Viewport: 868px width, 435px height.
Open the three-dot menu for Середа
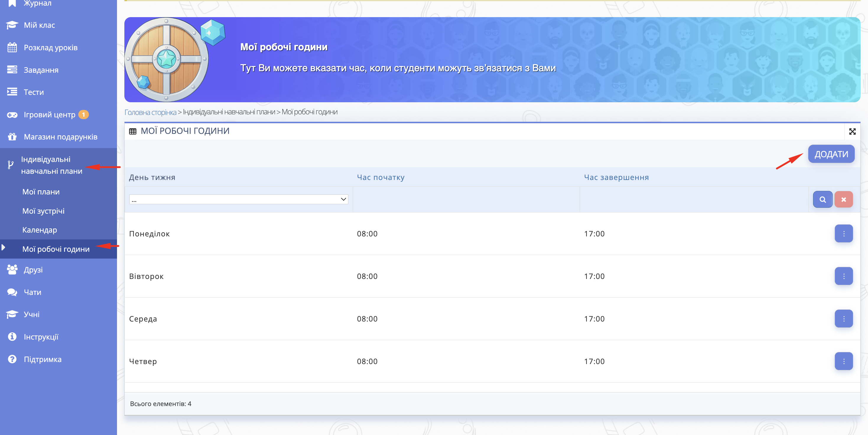click(843, 318)
